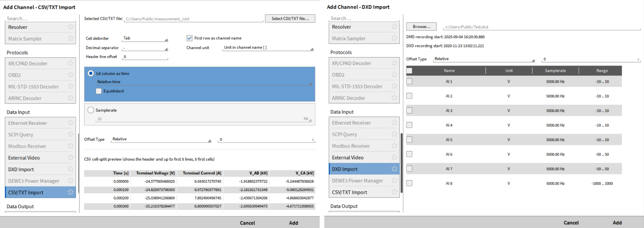Star OBD2 in the DXD Import dialog
The width and height of the screenshot is (644, 228).
(394, 75)
